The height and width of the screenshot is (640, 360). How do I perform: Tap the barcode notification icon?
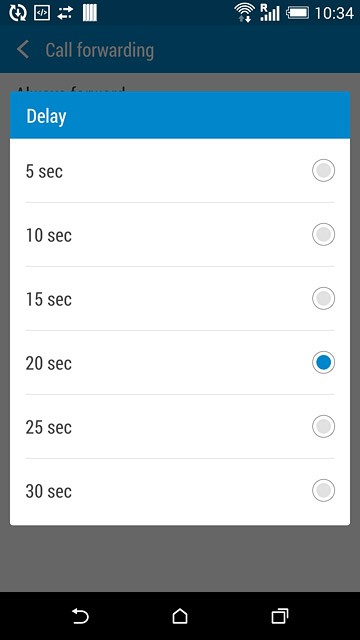coord(90,13)
